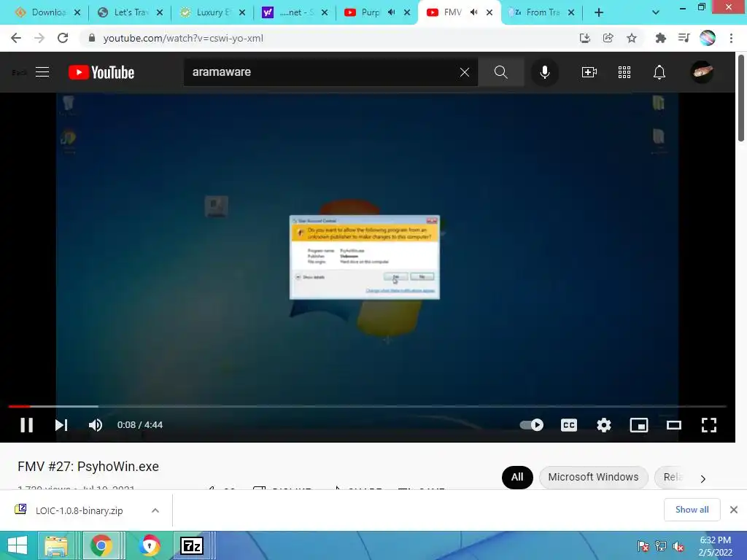The image size is (747, 560).
Task: Open a new browser tab
Action: click(x=599, y=12)
